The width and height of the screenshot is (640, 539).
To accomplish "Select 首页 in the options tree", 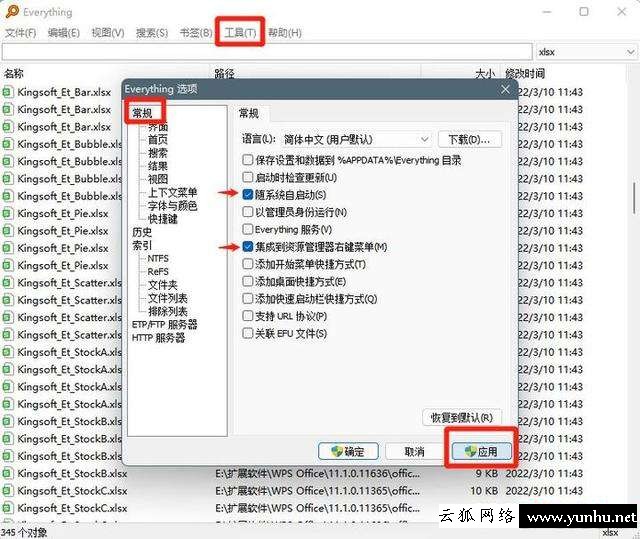I will [158, 140].
